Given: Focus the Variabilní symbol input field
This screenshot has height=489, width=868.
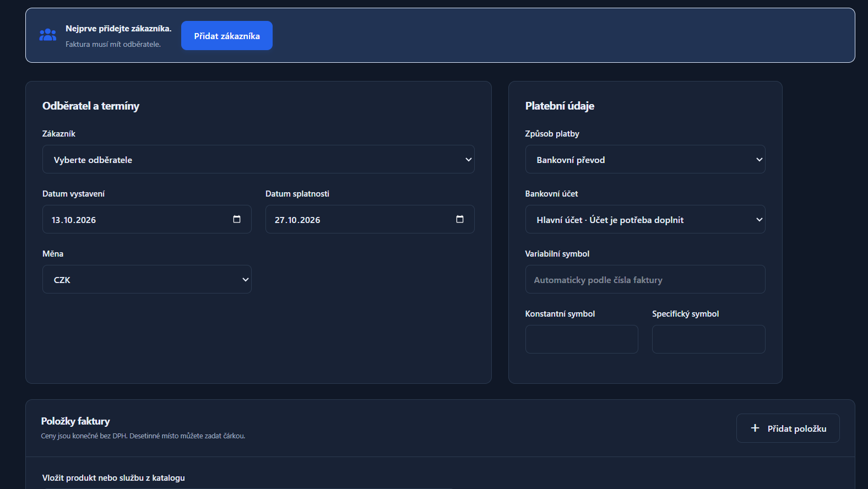Looking at the screenshot, I should click(x=645, y=279).
